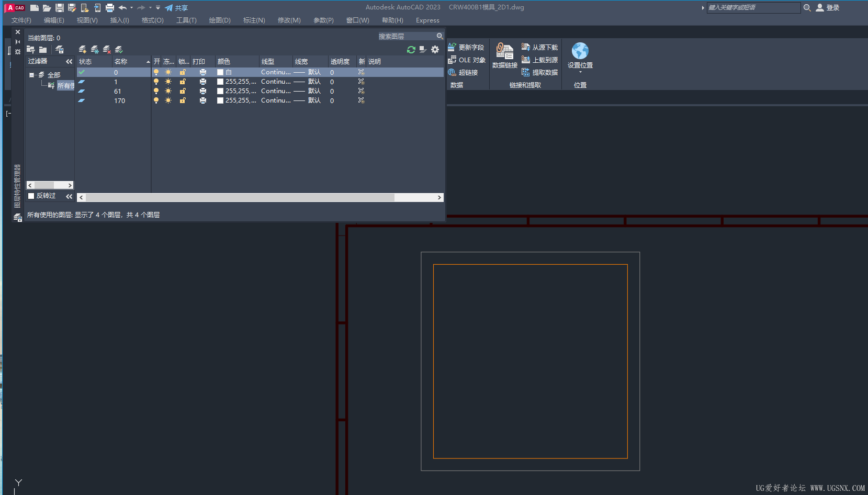Image resolution: width=868 pixels, height=495 pixels.
Task: Click the OLE 对象 button
Action: coord(467,60)
